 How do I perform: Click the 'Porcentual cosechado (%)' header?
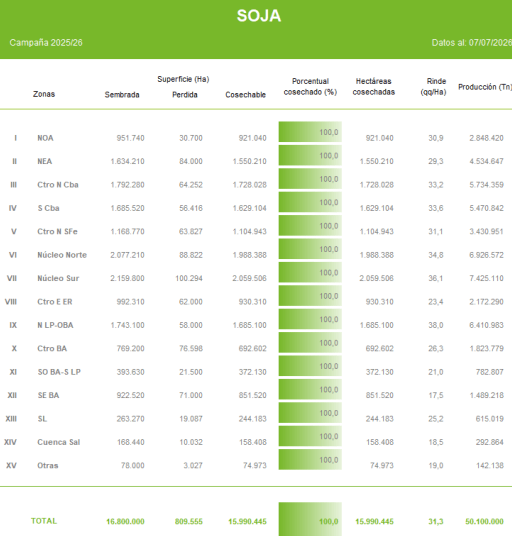[310, 86]
